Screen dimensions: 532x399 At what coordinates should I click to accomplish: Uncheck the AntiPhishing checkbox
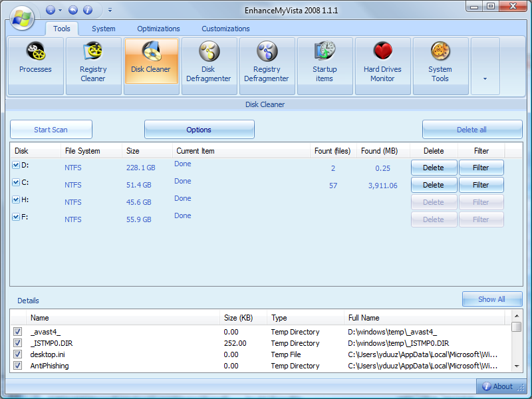[x=17, y=365]
